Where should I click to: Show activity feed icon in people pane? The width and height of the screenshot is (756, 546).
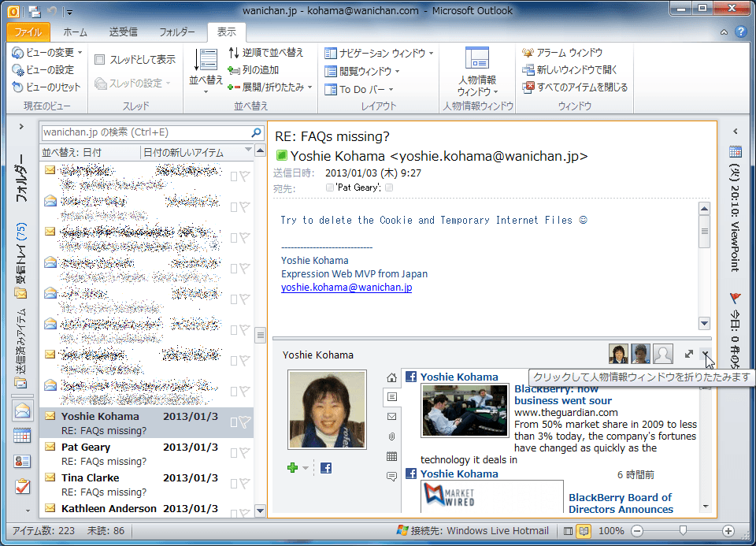click(x=391, y=397)
